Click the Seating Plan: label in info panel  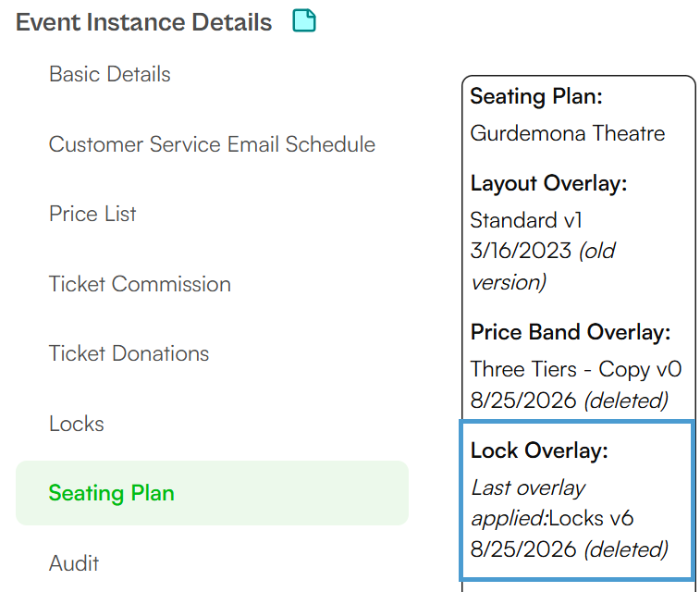(x=536, y=96)
